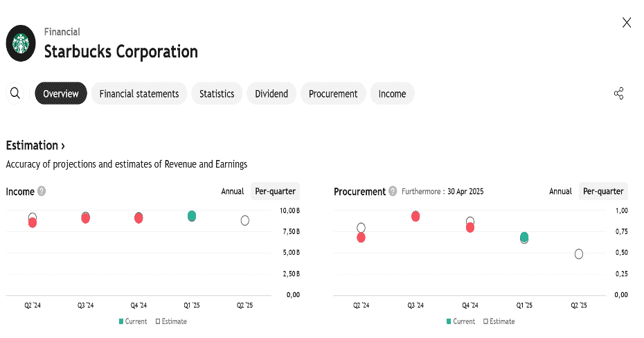Click the help icon next to Procurement
This screenshot has height=338, width=644.
click(393, 191)
